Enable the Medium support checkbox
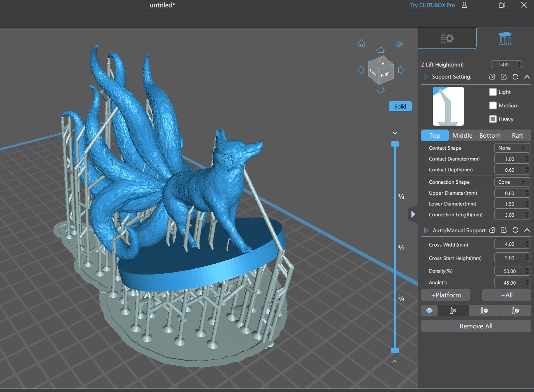 click(x=493, y=105)
